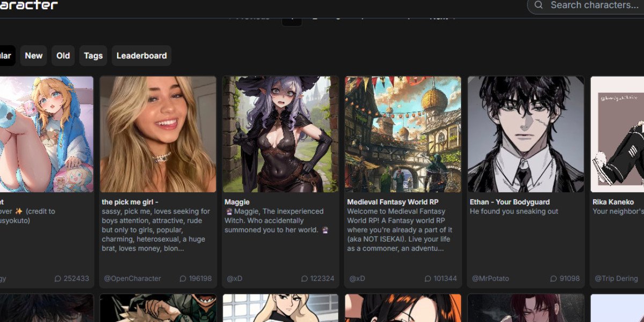Open the Rika Kaneko character image
644x322 pixels.
617,134
